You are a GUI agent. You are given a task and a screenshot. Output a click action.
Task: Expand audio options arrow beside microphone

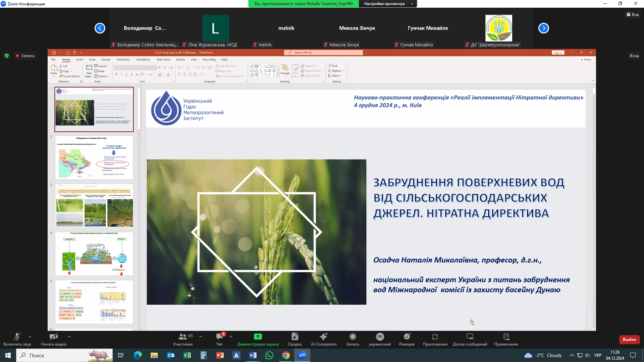30,337
